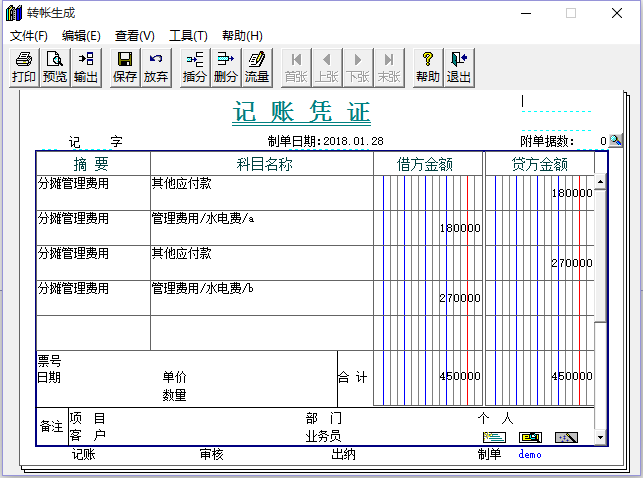643x478 pixels.
Task: Click the 输出 (Export) toolbar icon
Action: (86, 67)
